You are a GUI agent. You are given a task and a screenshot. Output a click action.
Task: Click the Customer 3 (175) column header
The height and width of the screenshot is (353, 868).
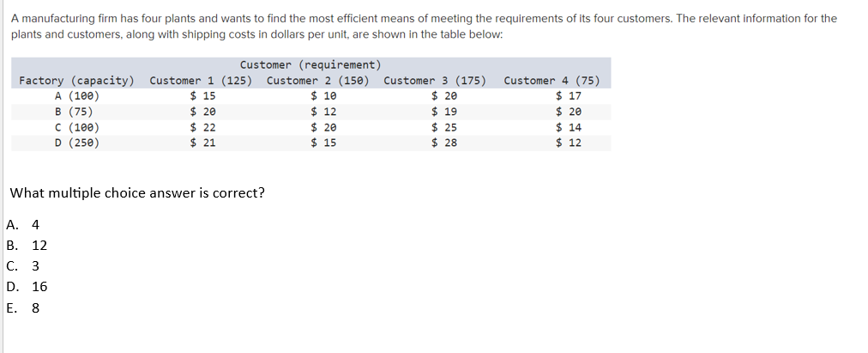coord(435,81)
